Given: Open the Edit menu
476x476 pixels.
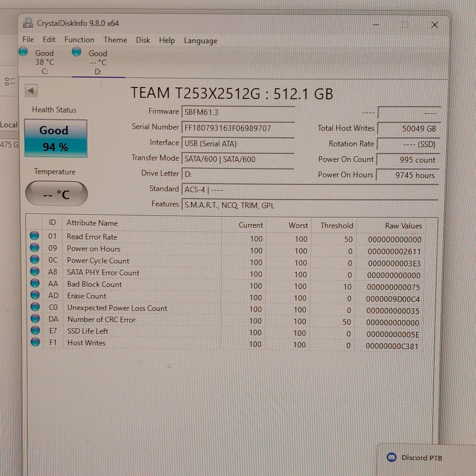Looking at the screenshot, I should tap(49, 39).
